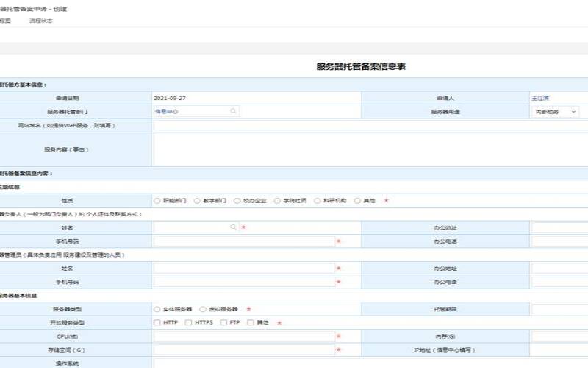Click the 存储空间（G）input field

(244, 350)
